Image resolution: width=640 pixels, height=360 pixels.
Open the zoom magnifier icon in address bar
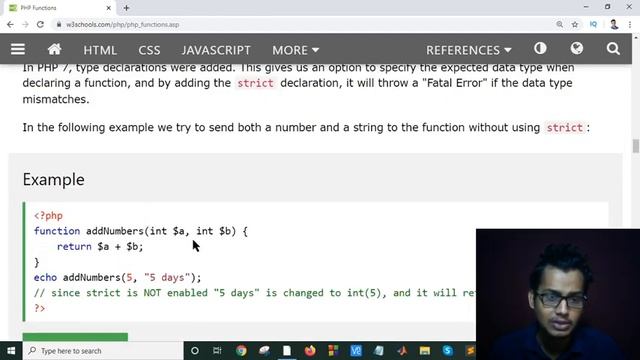[560, 24]
